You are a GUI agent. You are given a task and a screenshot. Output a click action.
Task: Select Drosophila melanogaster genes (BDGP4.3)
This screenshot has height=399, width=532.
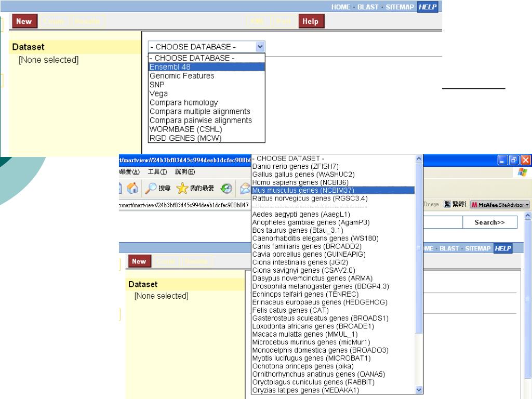click(x=333, y=286)
